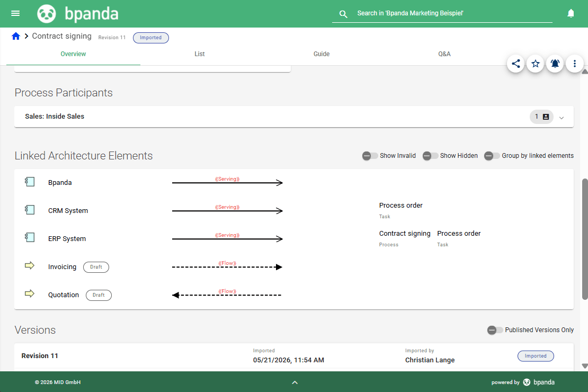
Task: Toggle Published Versions Only switch
Action: [495, 330]
